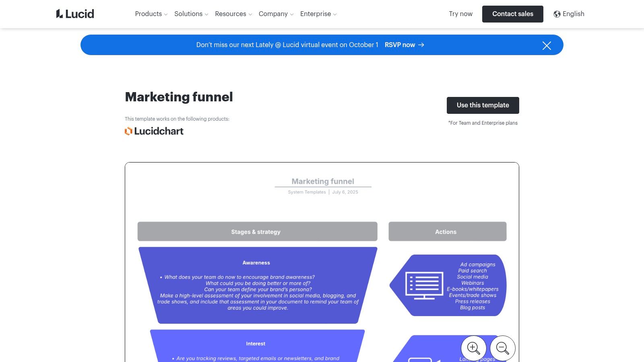644x362 pixels.
Task: Open the Enterprise menu
Action: tap(318, 14)
